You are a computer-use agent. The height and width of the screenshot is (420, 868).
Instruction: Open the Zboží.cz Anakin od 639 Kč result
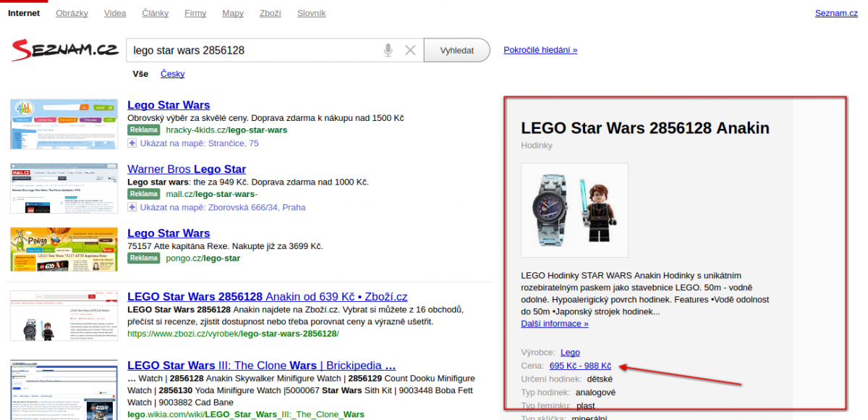[x=268, y=297]
